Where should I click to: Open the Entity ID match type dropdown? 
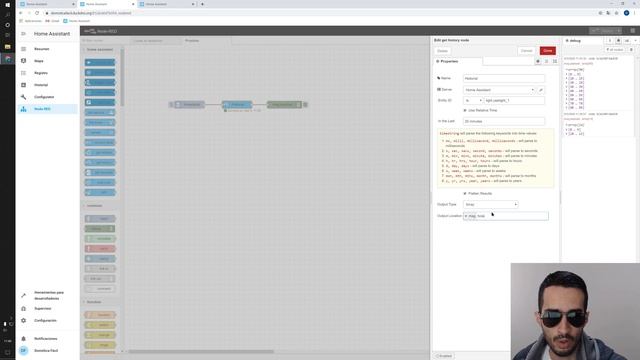pos(473,100)
